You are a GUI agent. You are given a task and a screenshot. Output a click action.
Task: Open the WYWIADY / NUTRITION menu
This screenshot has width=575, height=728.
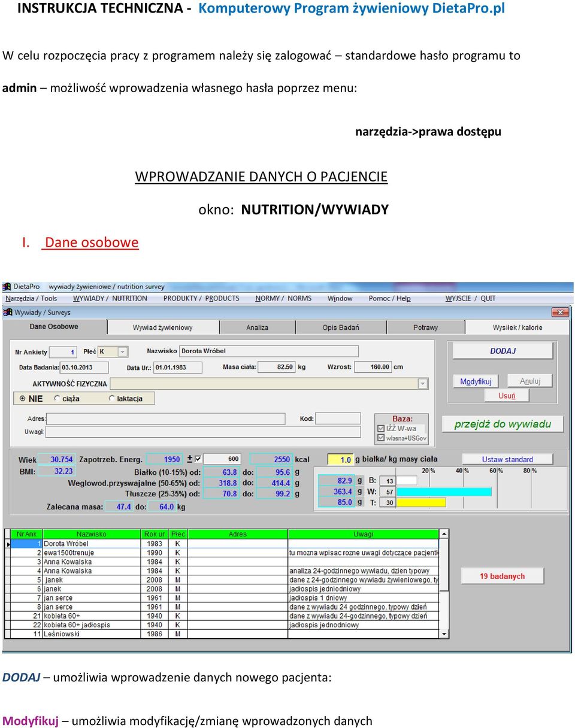pos(110,298)
